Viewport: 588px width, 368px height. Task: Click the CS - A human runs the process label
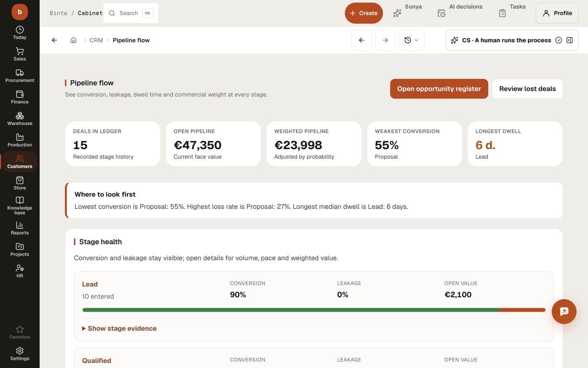[506, 40]
